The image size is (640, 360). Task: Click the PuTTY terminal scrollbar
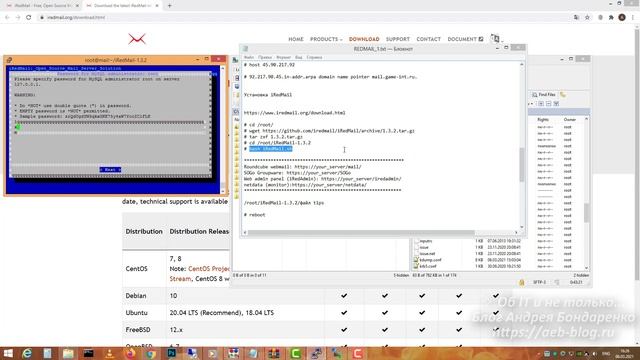click(223, 129)
